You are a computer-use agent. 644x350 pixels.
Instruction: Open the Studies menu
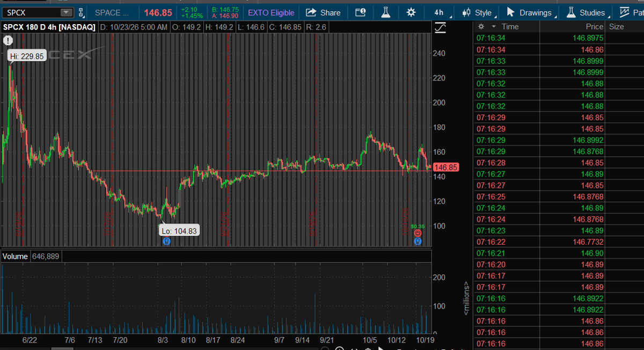pyautogui.click(x=585, y=12)
